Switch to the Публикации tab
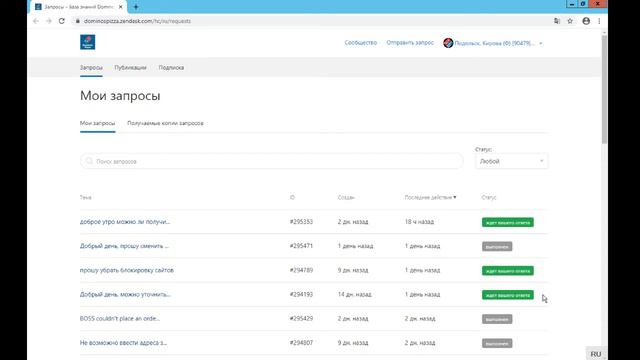640x360 pixels. pos(130,68)
